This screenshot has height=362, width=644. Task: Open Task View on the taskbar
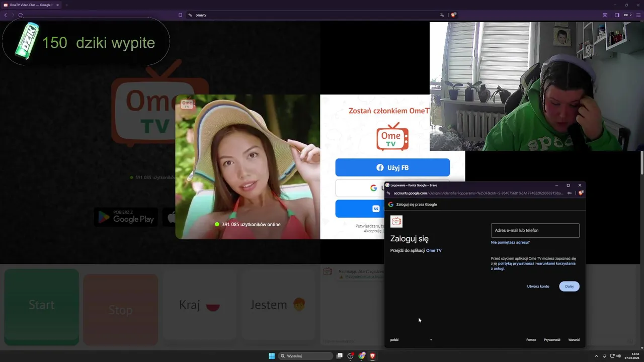[340, 356]
